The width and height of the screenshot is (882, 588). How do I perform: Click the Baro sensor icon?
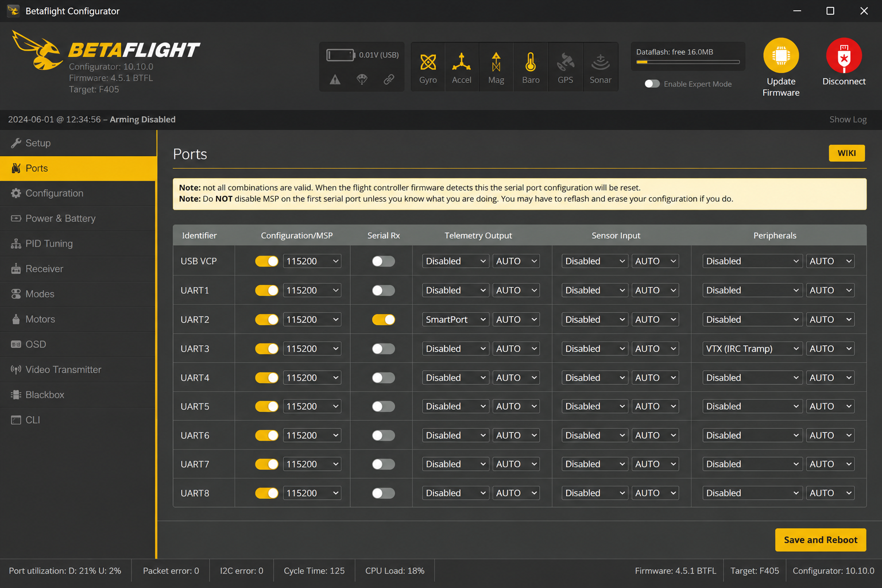[531, 62]
